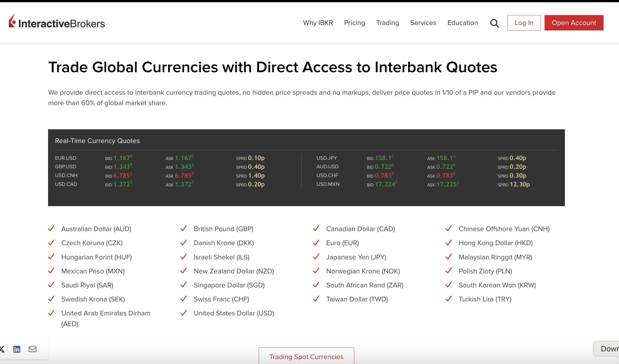The height and width of the screenshot is (364, 619).
Task: Share via the LinkedIn icon
Action: 17,349
